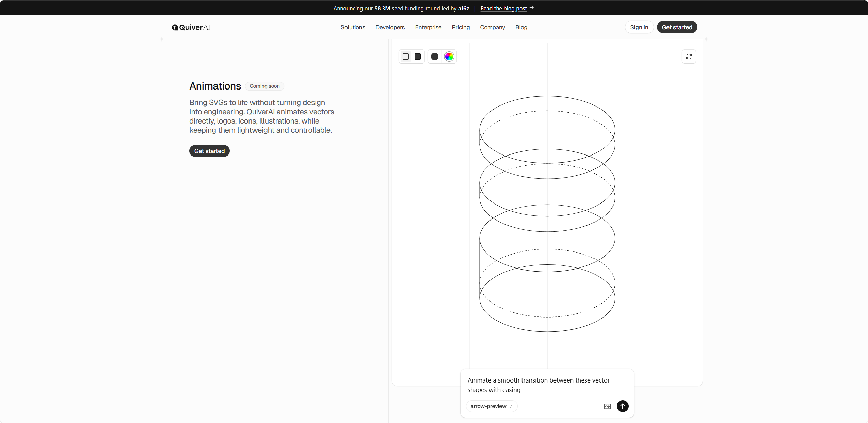This screenshot has width=868, height=423.
Task: Click Get started in the header
Action: 677,27
